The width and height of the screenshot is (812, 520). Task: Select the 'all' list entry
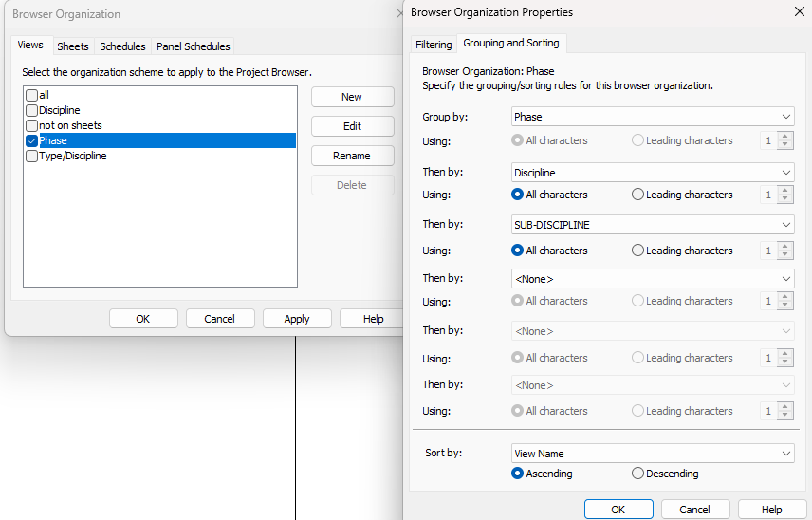tap(44, 95)
